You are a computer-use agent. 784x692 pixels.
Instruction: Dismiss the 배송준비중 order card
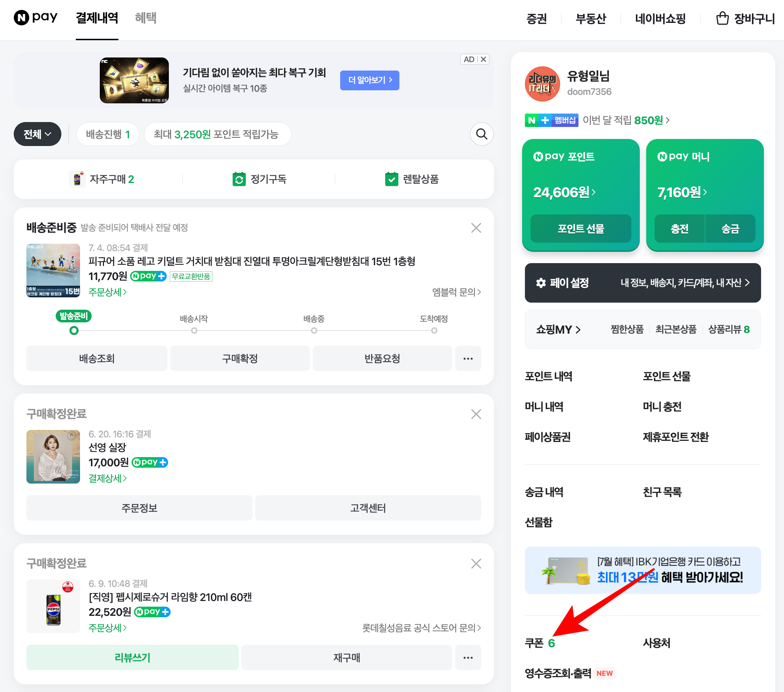tap(476, 227)
